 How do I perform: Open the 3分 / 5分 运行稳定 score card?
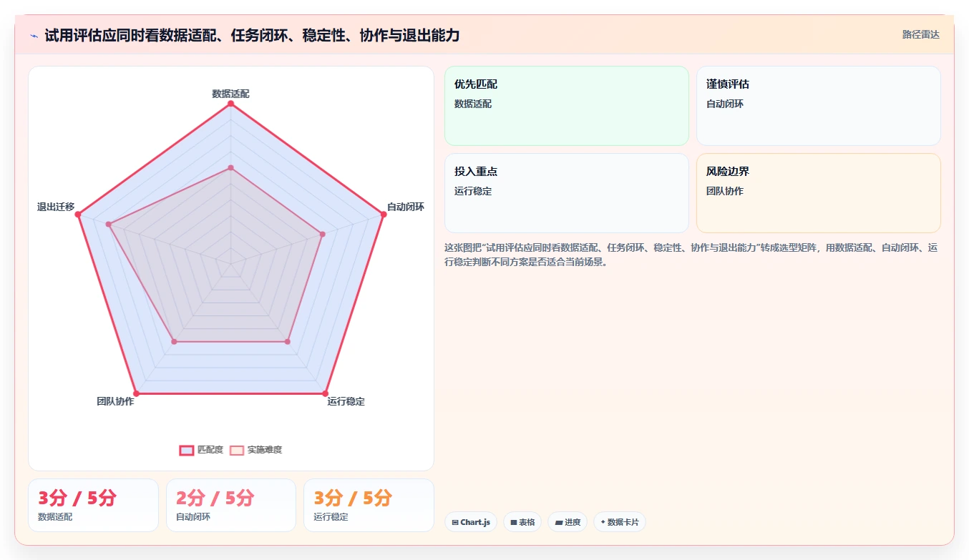click(x=369, y=505)
